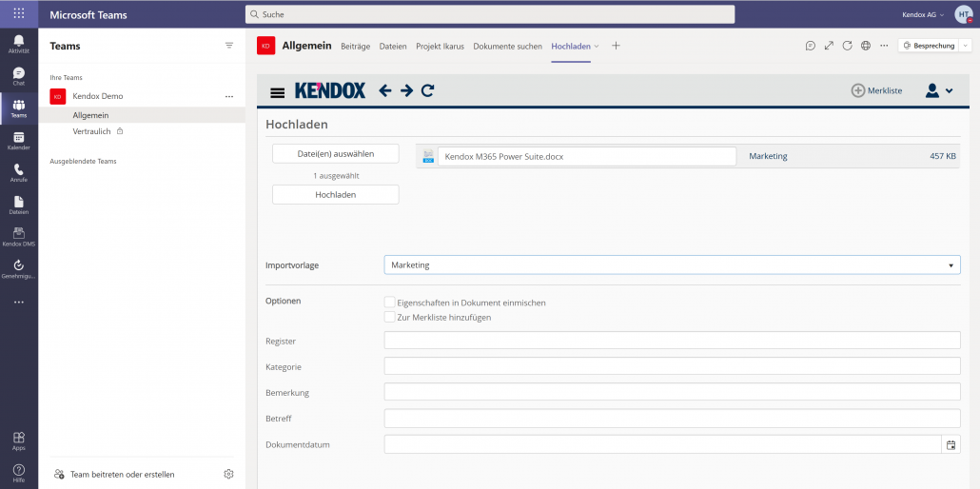Open Teams settings gear icon
Screen dimensions: 980x489
tap(228, 474)
